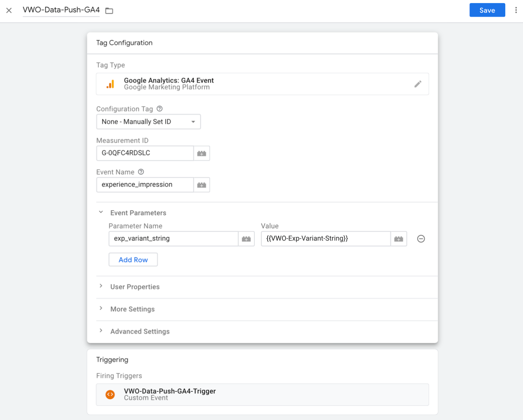Click the folder icon next to tag name

click(x=109, y=11)
